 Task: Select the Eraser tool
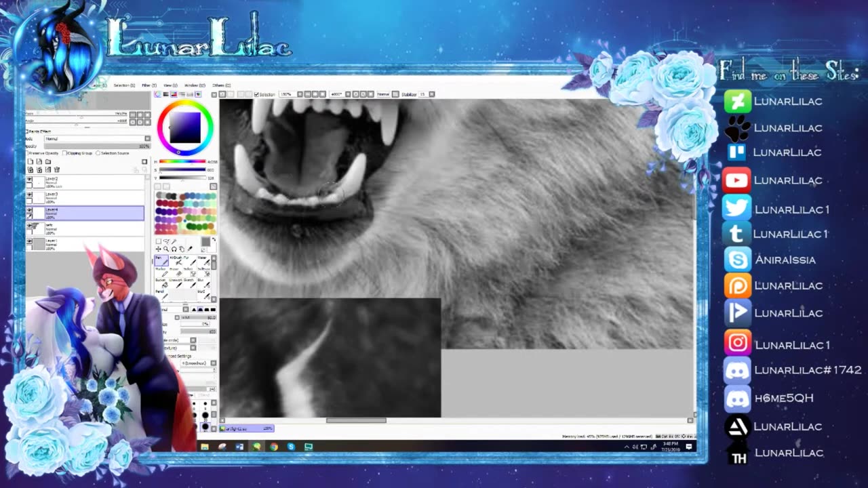(x=177, y=272)
